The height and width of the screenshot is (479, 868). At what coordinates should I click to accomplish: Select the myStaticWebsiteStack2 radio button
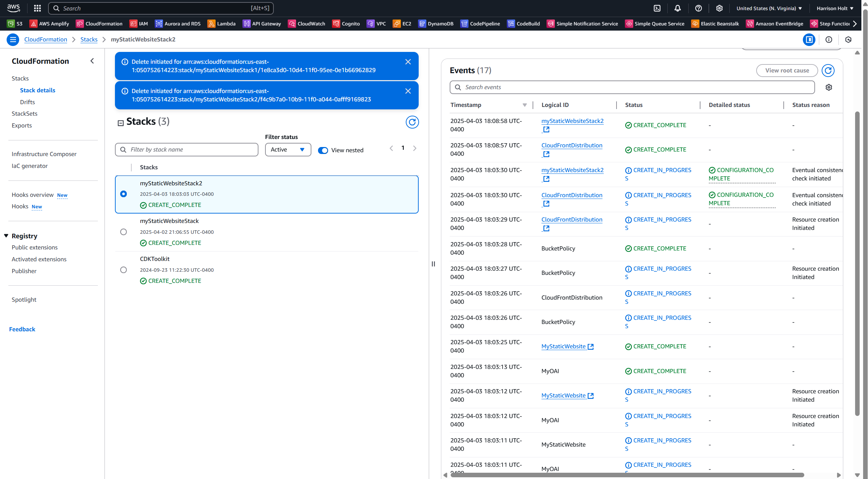tap(123, 194)
